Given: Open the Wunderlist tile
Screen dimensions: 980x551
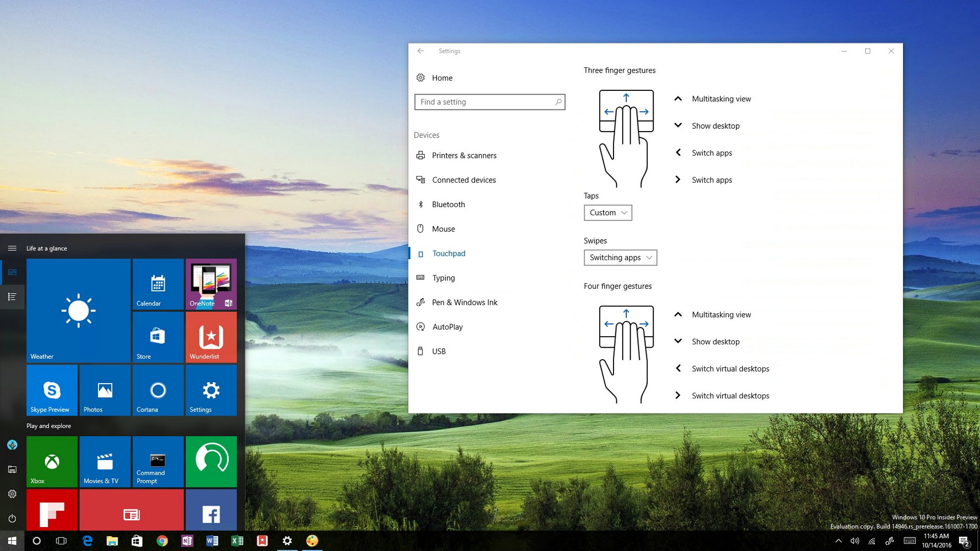Looking at the screenshot, I should [x=211, y=337].
